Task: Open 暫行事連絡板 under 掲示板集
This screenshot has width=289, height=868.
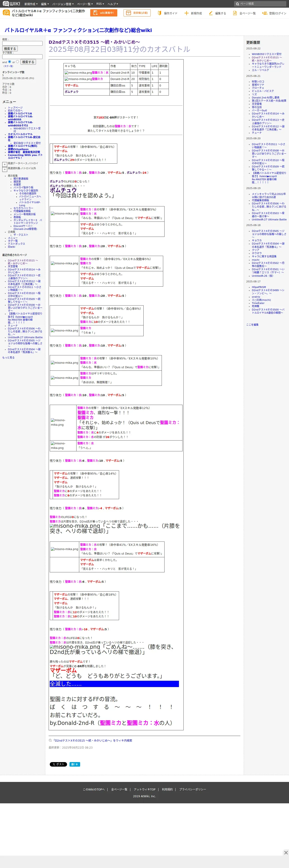Action: pos(21,179)
